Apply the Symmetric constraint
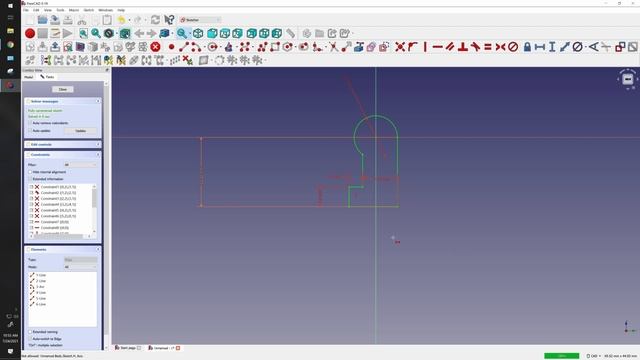The height and width of the screenshot is (360, 640). click(500, 47)
